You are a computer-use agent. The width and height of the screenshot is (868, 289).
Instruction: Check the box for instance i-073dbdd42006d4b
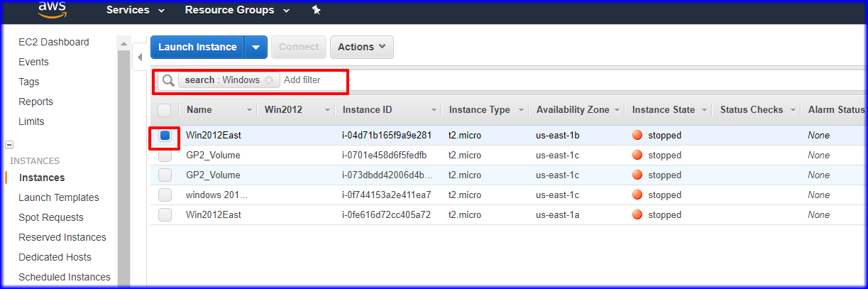click(165, 175)
